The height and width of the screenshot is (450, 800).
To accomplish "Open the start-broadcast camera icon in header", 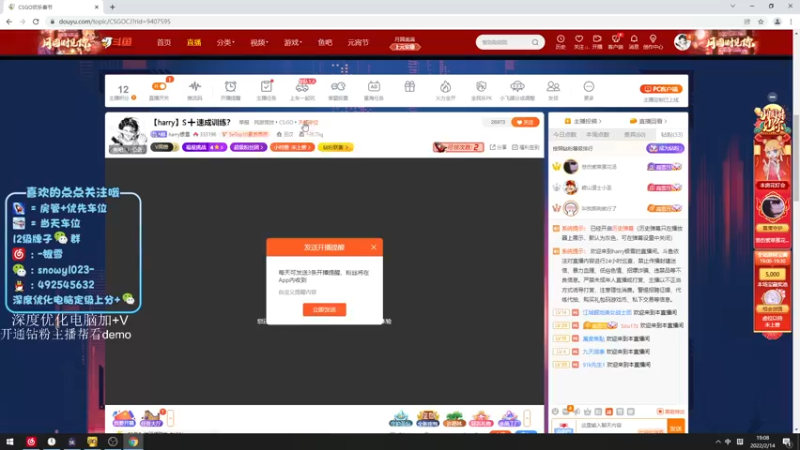I will coord(597,42).
